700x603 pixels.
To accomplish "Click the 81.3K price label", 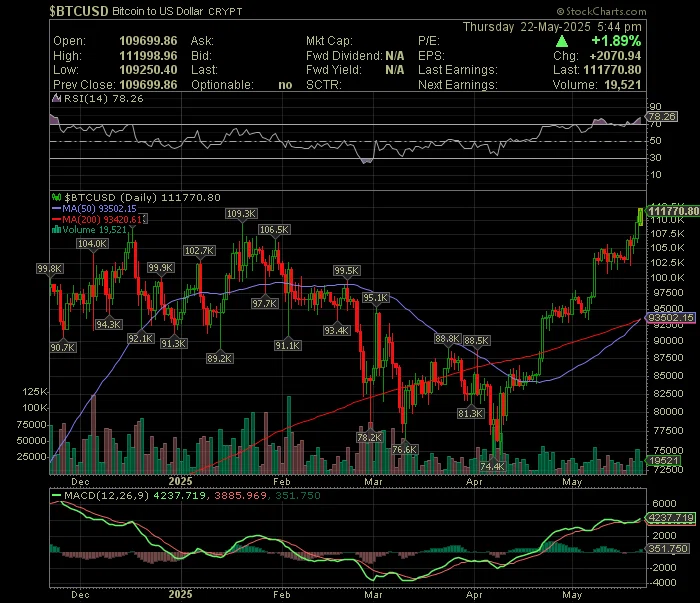I will tap(471, 414).
